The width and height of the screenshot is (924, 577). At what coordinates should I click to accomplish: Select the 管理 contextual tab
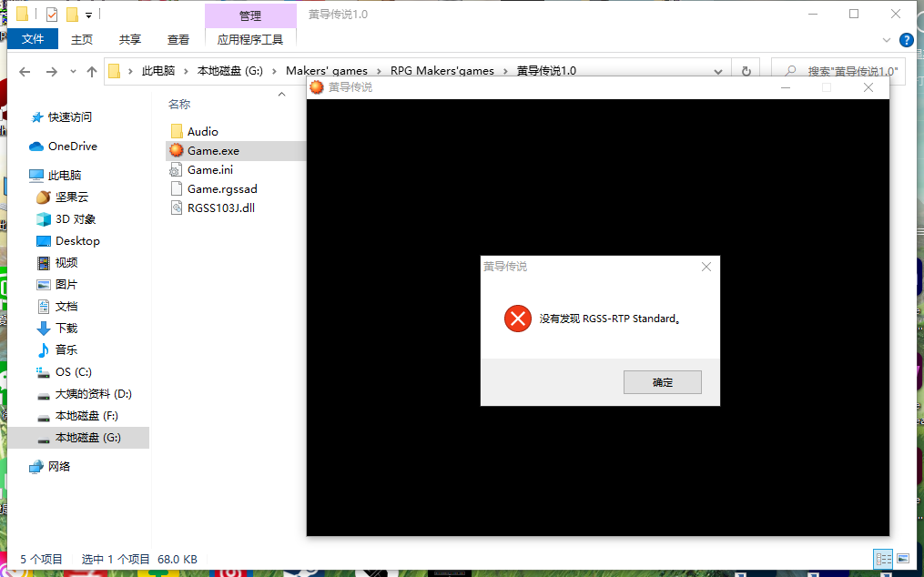pyautogui.click(x=250, y=15)
